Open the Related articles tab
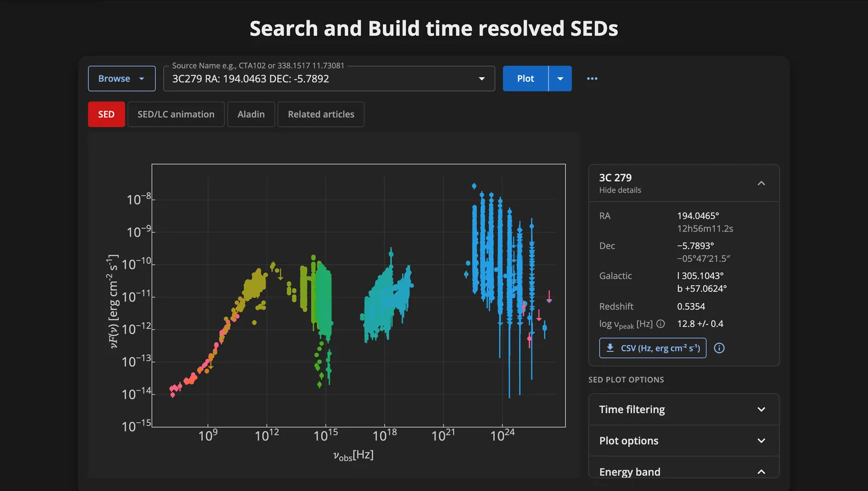The width and height of the screenshot is (868, 491). click(321, 114)
